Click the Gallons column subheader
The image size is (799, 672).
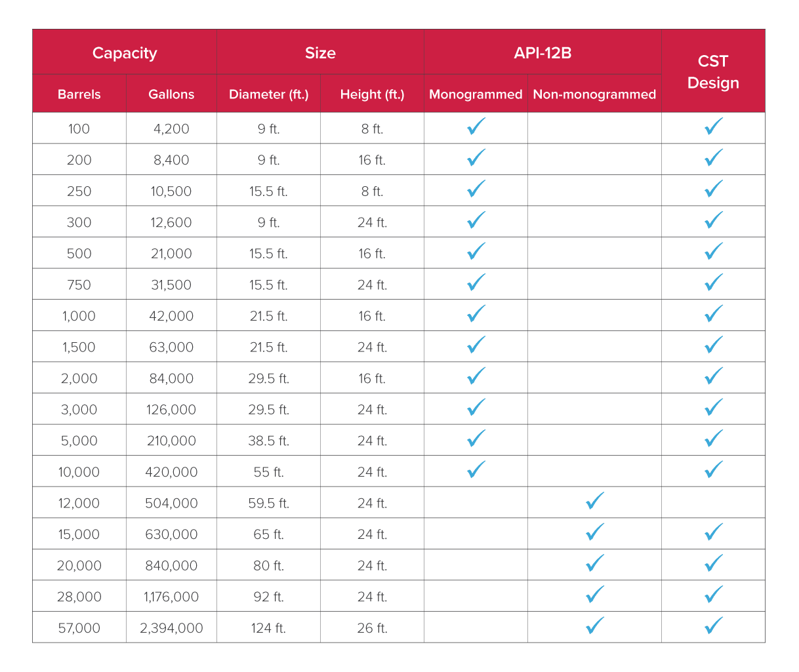171,94
